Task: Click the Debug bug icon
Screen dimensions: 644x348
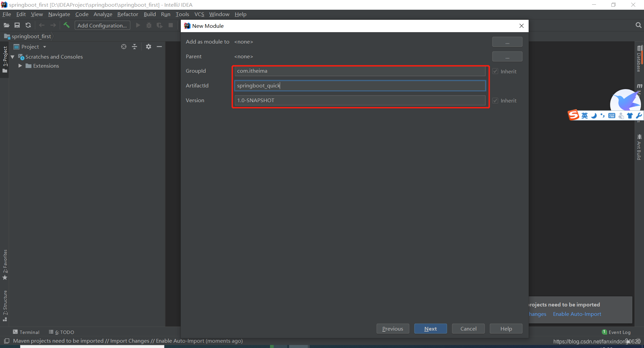Action: 149,25
